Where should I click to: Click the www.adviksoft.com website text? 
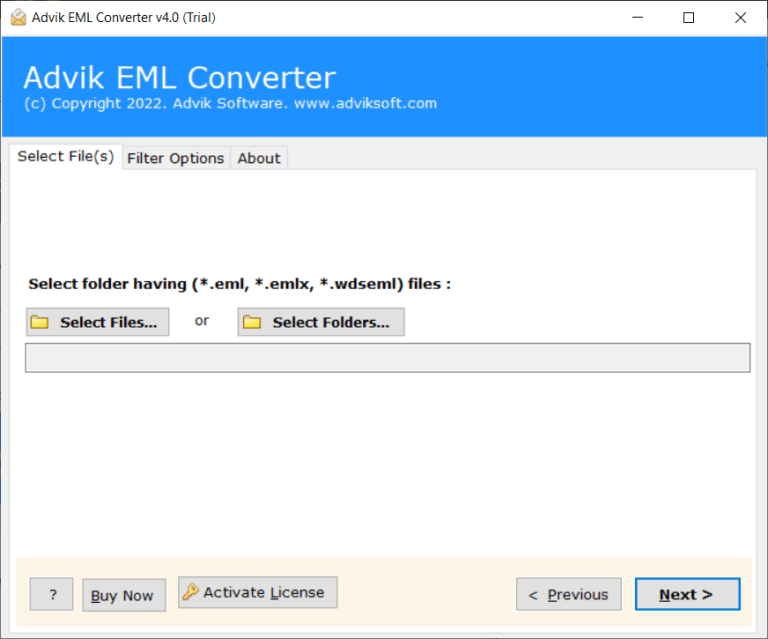pos(365,103)
